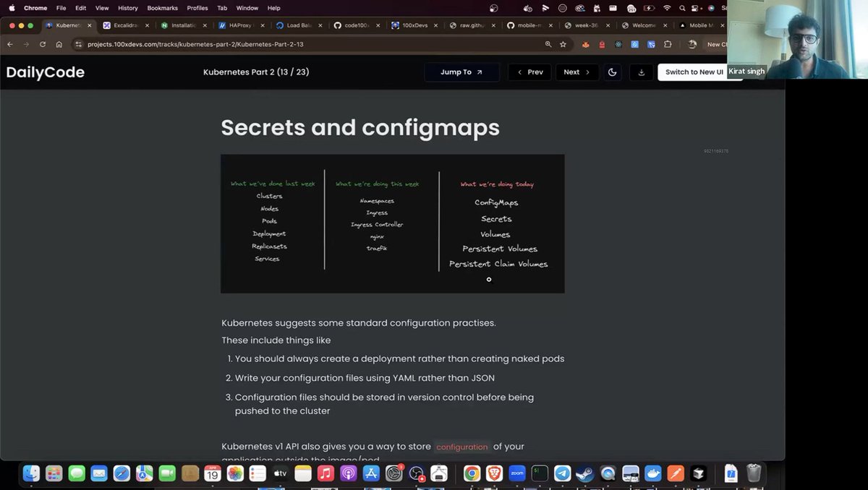This screenshot has height=490, width=868.
Task: Open Brave browser from the dock
Action: [494, 473]
